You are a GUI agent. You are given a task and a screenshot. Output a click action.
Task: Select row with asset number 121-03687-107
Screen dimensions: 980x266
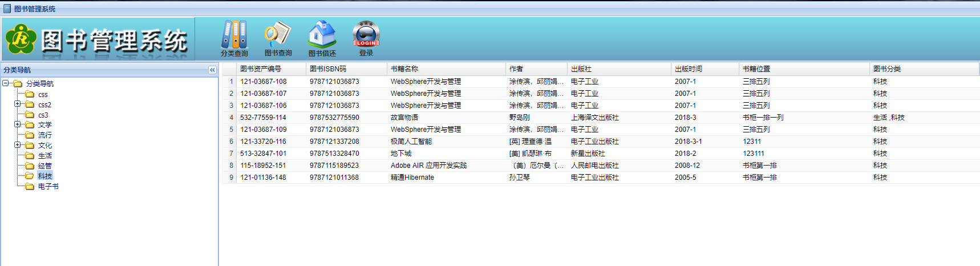point(601,94)
